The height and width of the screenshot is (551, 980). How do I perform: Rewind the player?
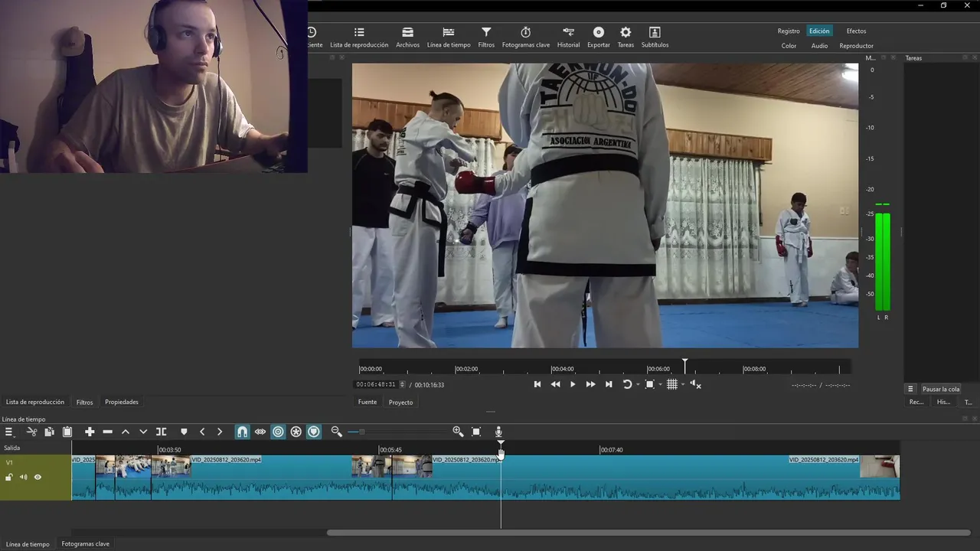(555, 384)
